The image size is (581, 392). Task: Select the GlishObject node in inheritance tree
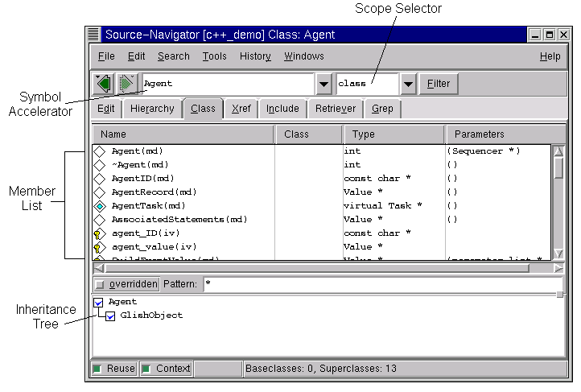[151, 316]
